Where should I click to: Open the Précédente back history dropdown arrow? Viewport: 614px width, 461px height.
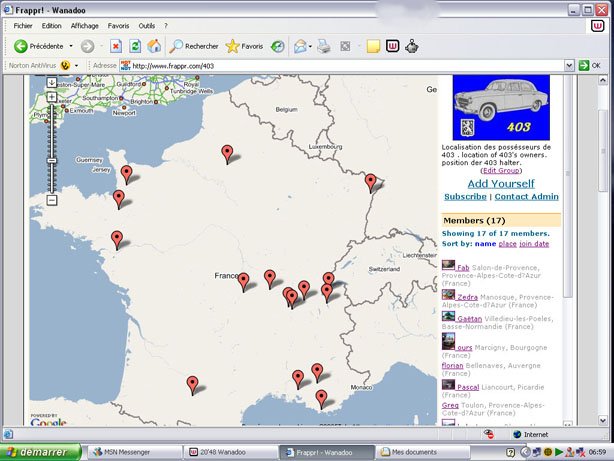[x=70, y=46]
